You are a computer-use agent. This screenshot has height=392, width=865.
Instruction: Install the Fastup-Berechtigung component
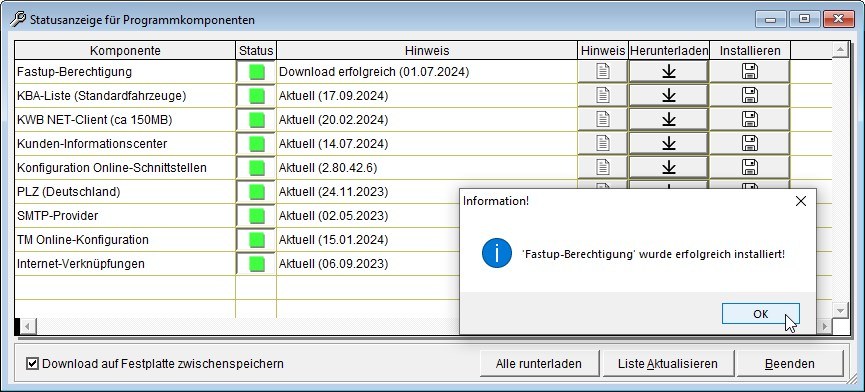(x=750, y=71)
